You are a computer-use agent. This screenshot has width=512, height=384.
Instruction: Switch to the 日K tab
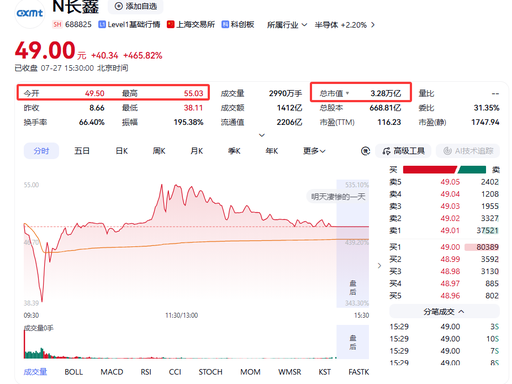tap(122, 151)
